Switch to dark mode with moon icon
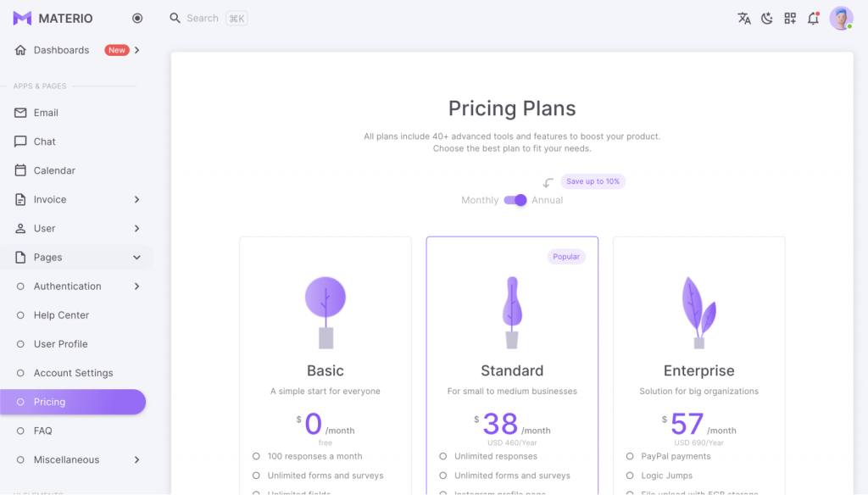 coord(766,19)
